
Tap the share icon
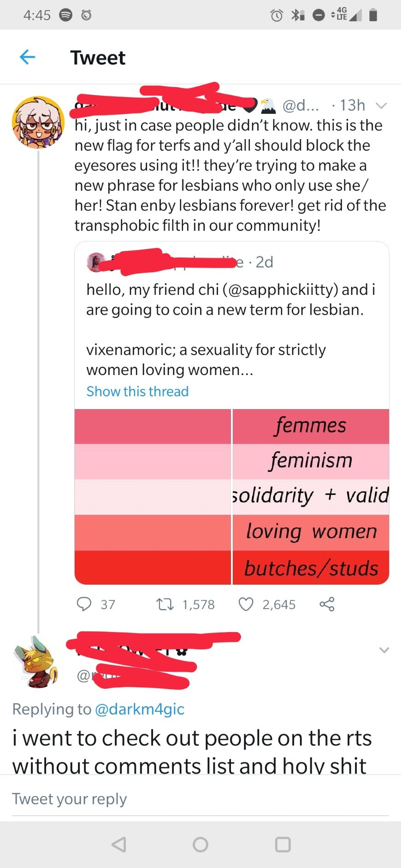(327, 604)
